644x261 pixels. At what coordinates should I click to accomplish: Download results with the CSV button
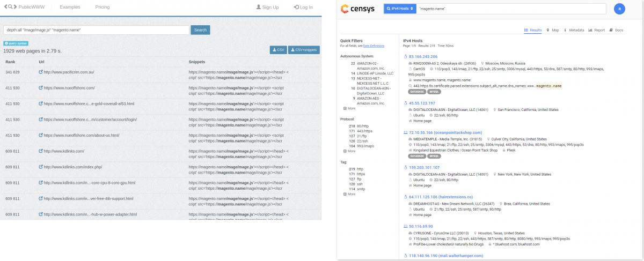(x=278, y=50)
